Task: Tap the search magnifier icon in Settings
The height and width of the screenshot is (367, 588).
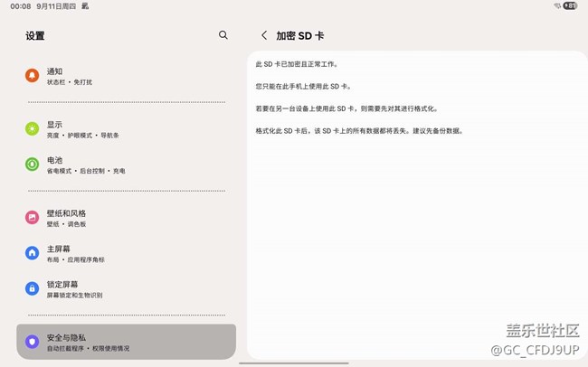Action: (x=223, y=35)
